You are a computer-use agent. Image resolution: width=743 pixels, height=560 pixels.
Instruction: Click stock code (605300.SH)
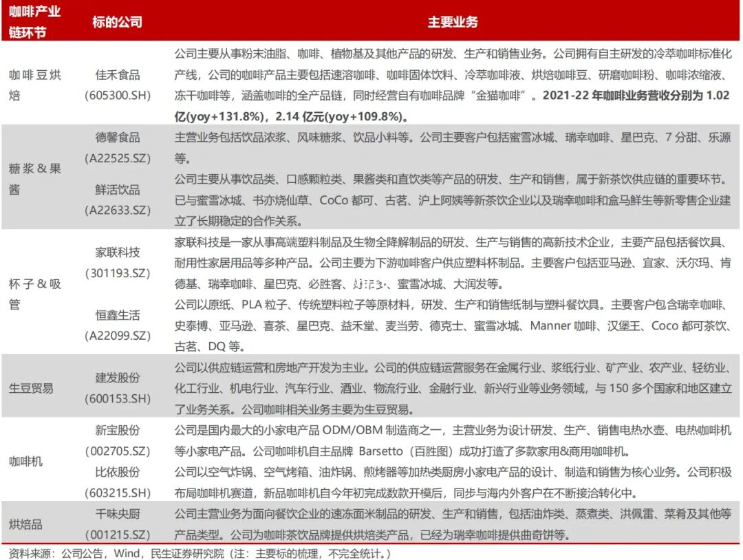point(118,95)
